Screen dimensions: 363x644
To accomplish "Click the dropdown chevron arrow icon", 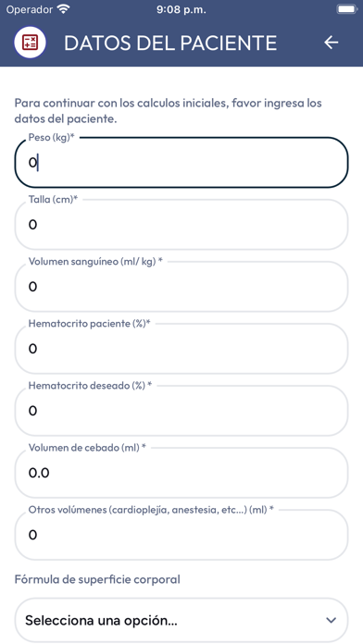I will [332, 620].
